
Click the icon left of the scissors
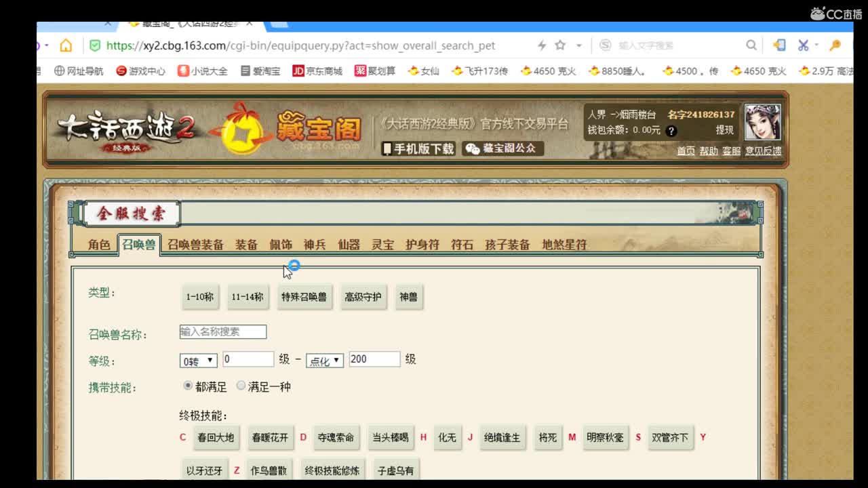pos(779,45)
